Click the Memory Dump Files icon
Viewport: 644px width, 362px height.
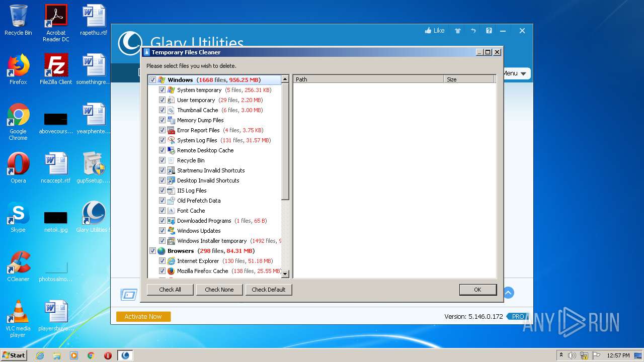click(171, 120)
